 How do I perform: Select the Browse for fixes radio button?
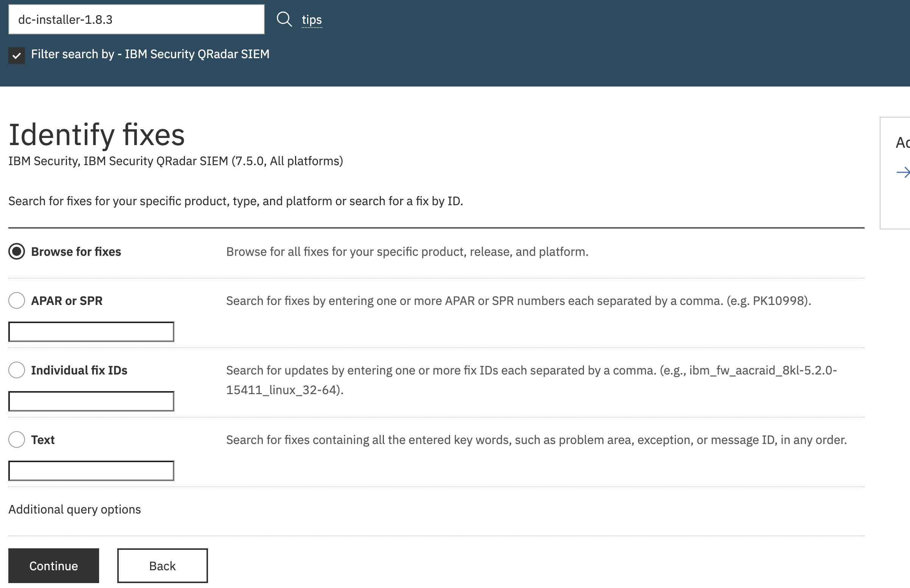point(16,251)
